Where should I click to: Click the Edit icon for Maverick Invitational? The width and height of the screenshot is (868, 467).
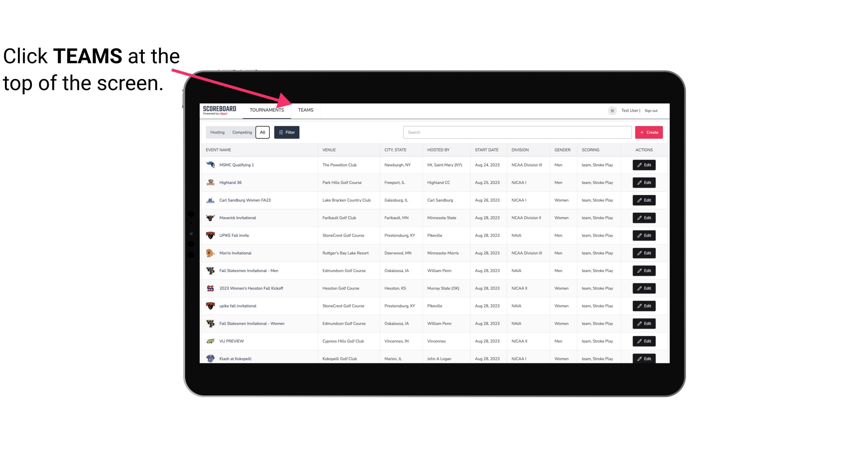point(644,218)
